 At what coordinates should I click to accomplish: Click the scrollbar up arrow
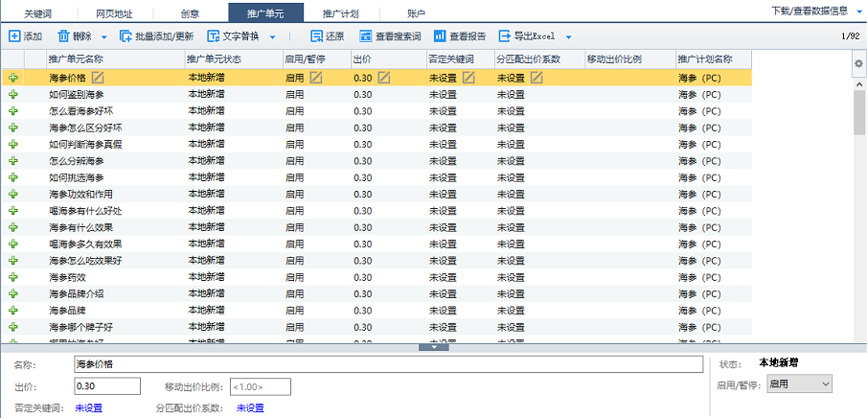click(x=859, y=84)
